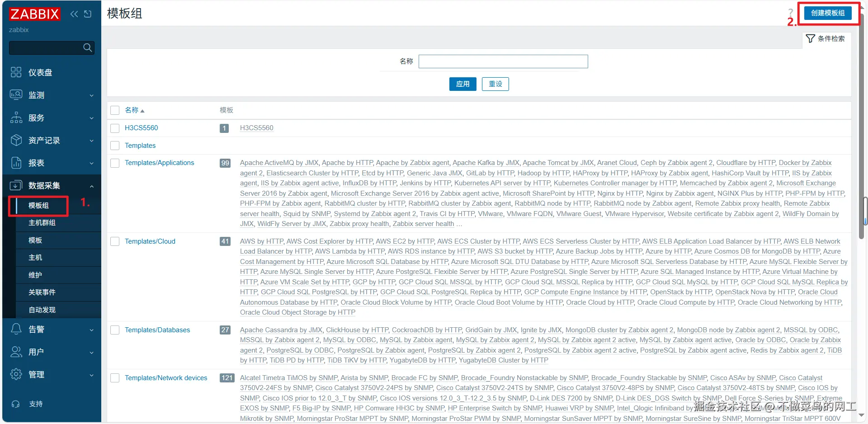The height and width of the screenshot is (424, 868).
Task: Expand the 管理 menu chevron
Action: click(92, 375)
